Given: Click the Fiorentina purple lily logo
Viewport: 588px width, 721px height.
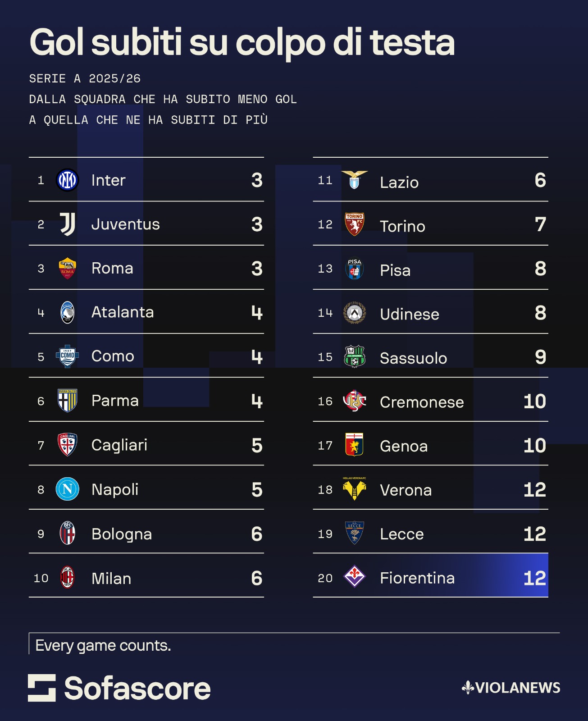Looking at the screenshot, I should pyautogui.click(x=355, y=577).
